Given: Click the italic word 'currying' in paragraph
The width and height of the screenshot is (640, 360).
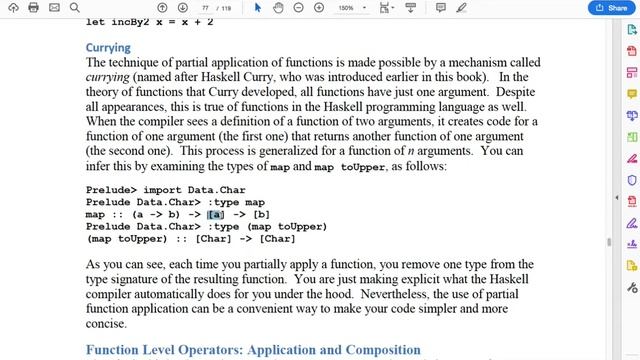Looking at the screenshot, I should click(x=107, y=78).
